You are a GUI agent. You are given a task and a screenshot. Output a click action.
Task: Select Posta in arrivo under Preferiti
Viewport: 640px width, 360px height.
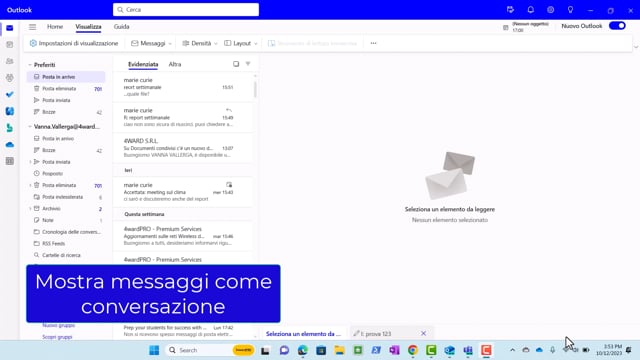pos(66,77)
